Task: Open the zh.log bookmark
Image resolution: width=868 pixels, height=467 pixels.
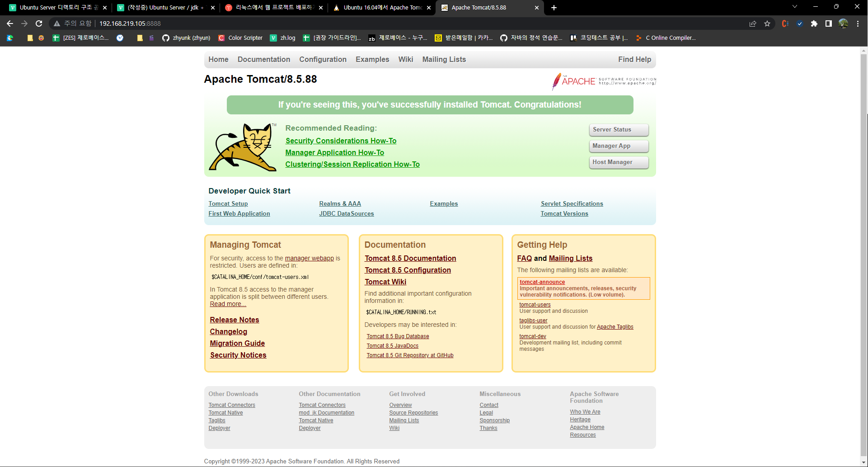Action: click(x=282, y=38)
